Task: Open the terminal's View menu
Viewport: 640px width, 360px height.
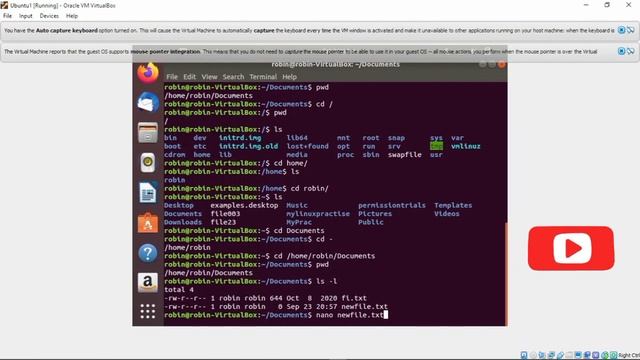Action: [x=209, y=77]
